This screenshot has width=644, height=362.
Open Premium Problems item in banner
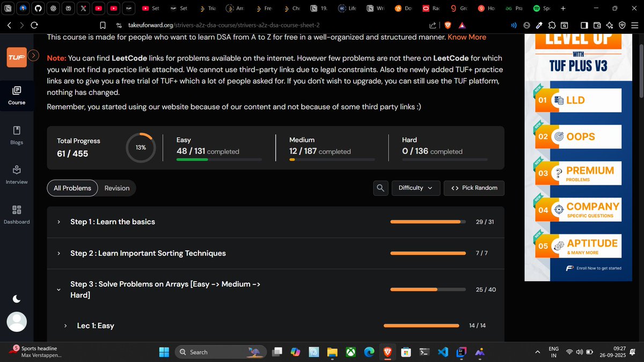click(579, 173)
